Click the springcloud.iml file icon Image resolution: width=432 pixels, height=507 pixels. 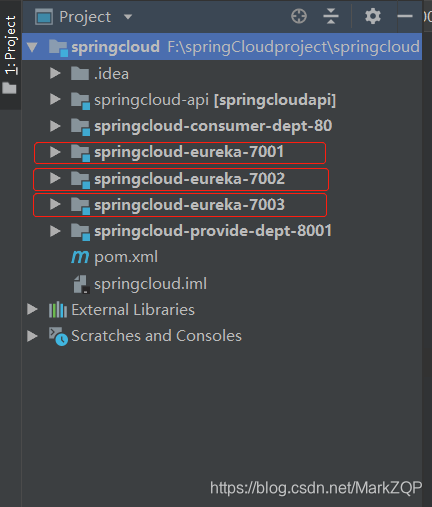click(81, 284)
